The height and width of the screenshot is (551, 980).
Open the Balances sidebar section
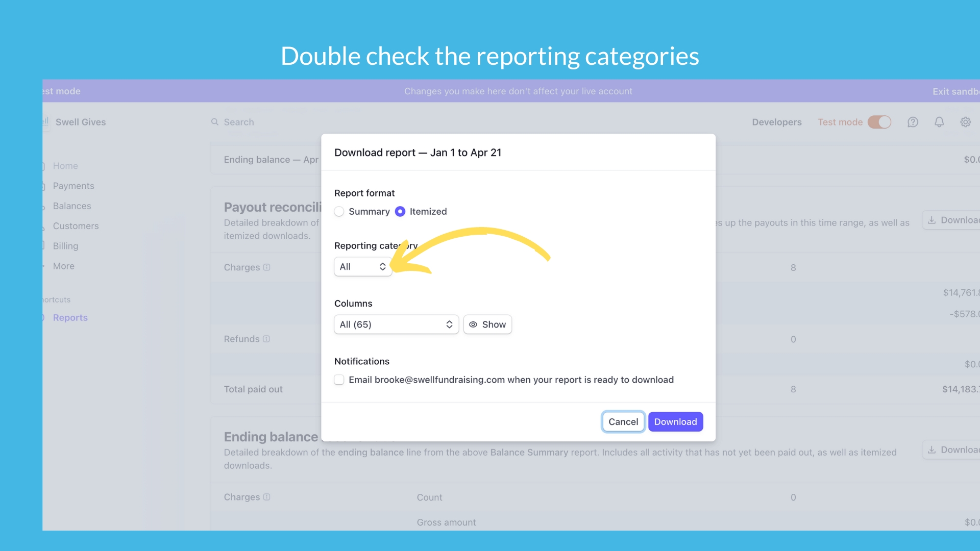pos(71,206)
